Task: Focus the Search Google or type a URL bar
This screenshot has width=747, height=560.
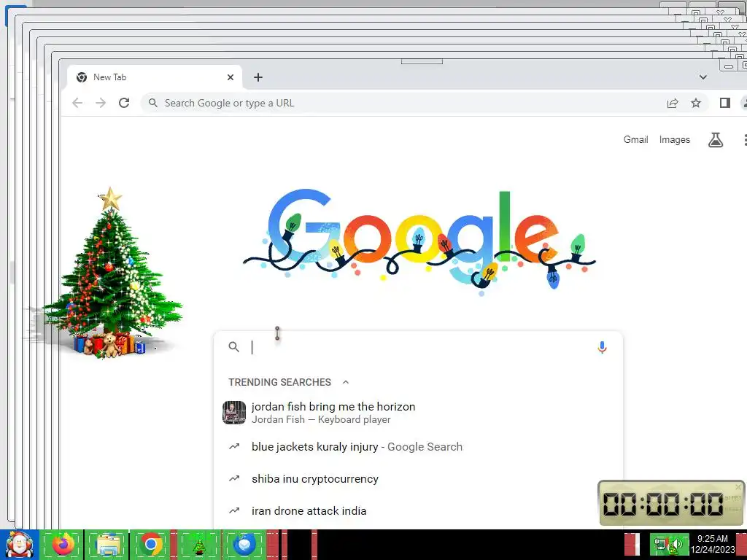Action: [x=405, y=103]
